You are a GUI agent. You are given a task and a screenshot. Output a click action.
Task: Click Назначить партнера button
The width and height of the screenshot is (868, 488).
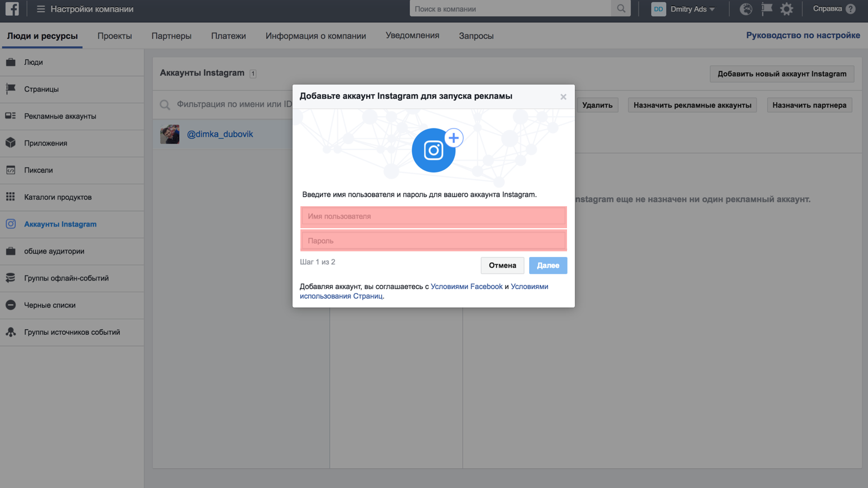(x=809, y=105)
